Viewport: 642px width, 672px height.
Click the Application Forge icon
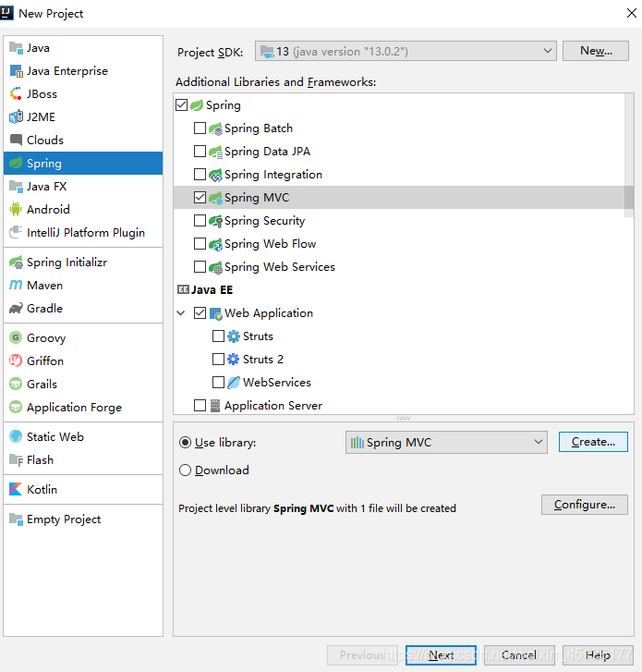pos(16,407)
